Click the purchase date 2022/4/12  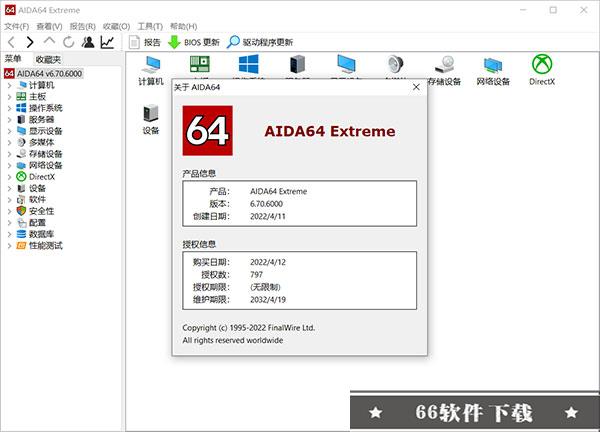(268, 262)
